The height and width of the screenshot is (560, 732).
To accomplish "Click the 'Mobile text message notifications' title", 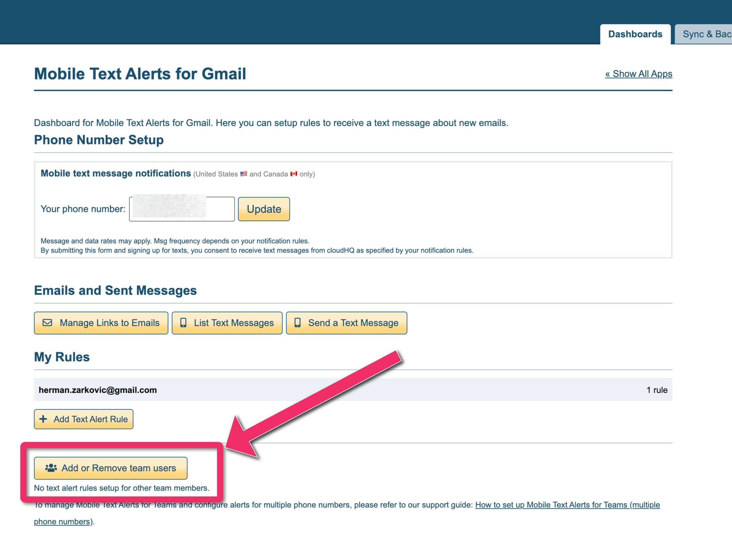I will coord(116,173).
